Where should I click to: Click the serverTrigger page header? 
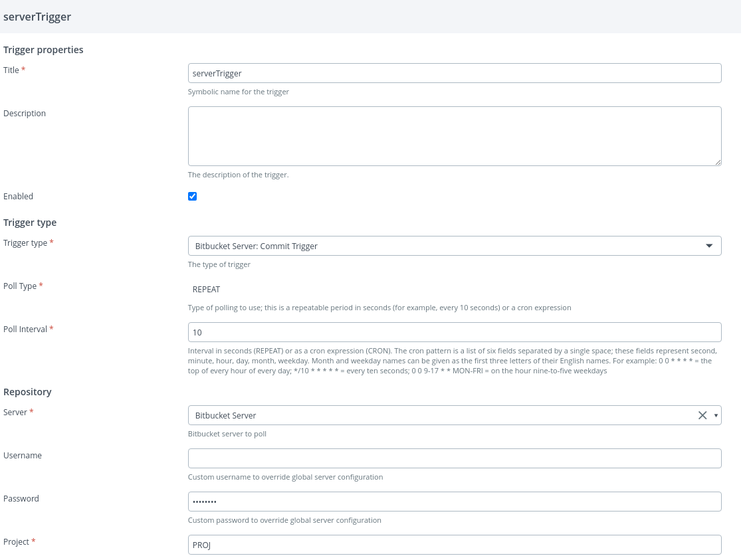coord(37,17)
